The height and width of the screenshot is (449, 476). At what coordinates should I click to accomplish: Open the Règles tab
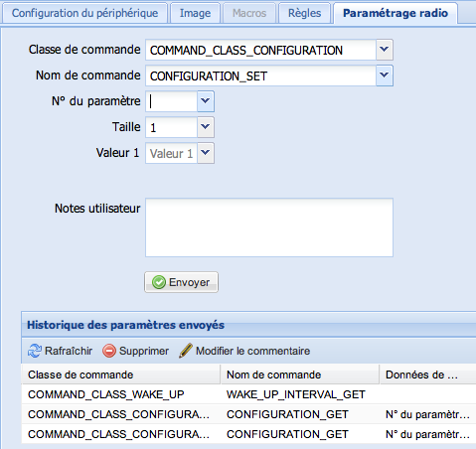click(x=304, y=13)
